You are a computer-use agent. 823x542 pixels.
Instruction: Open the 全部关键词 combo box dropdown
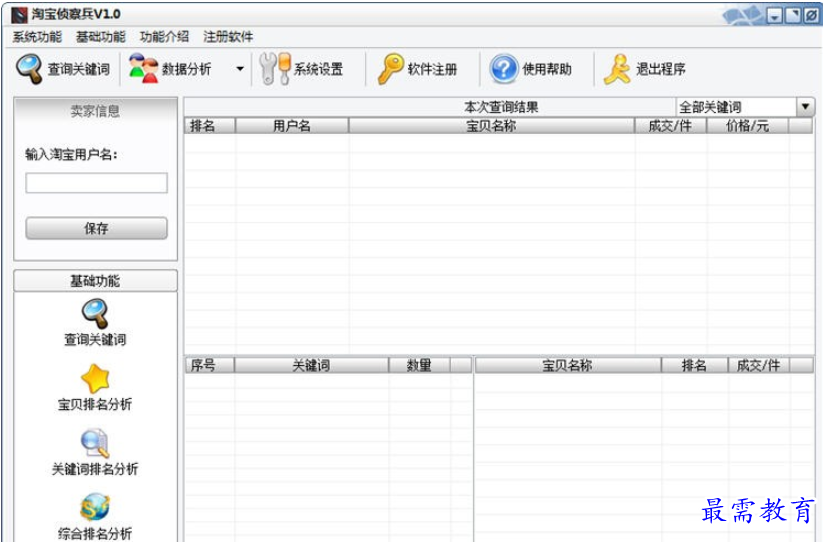click(805, 107)
